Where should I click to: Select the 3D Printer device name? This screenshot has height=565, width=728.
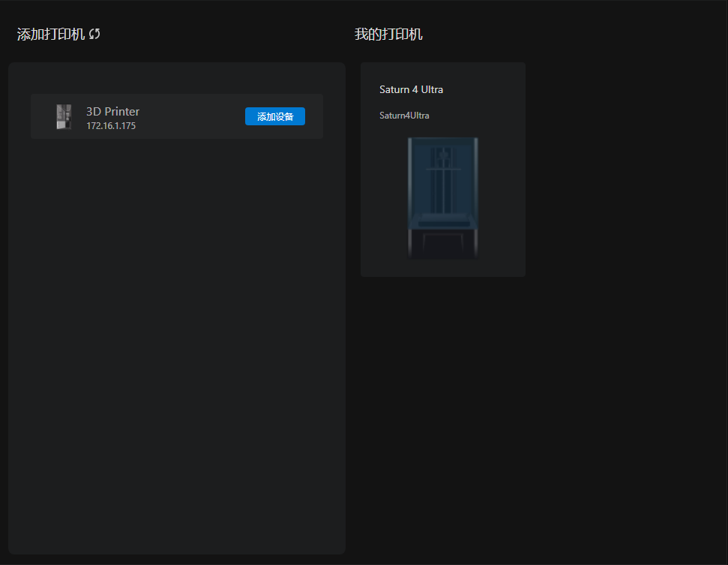coord(112,111)
